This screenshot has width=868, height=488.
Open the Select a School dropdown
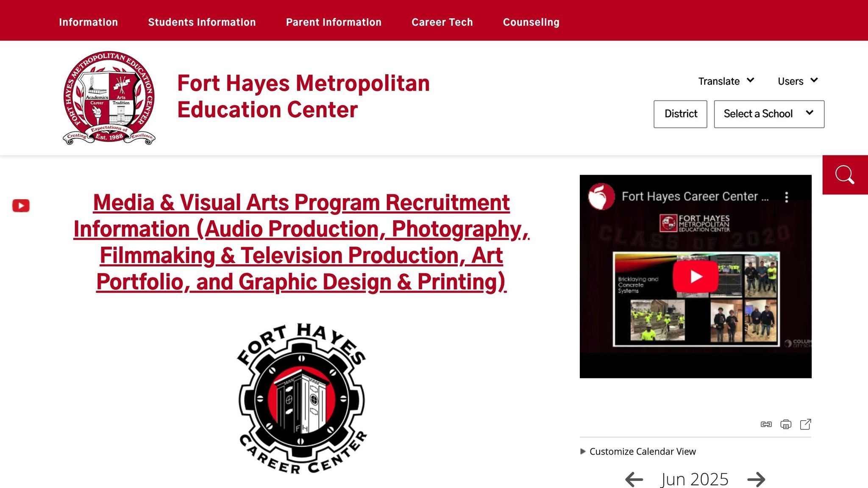click(769, 114)
